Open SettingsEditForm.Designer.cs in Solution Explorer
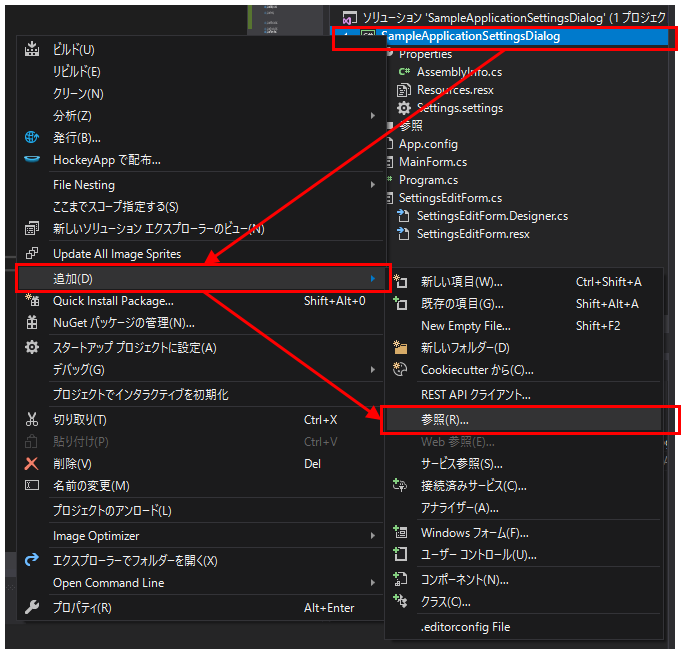685x654 pixels. (x=492, y=215)
